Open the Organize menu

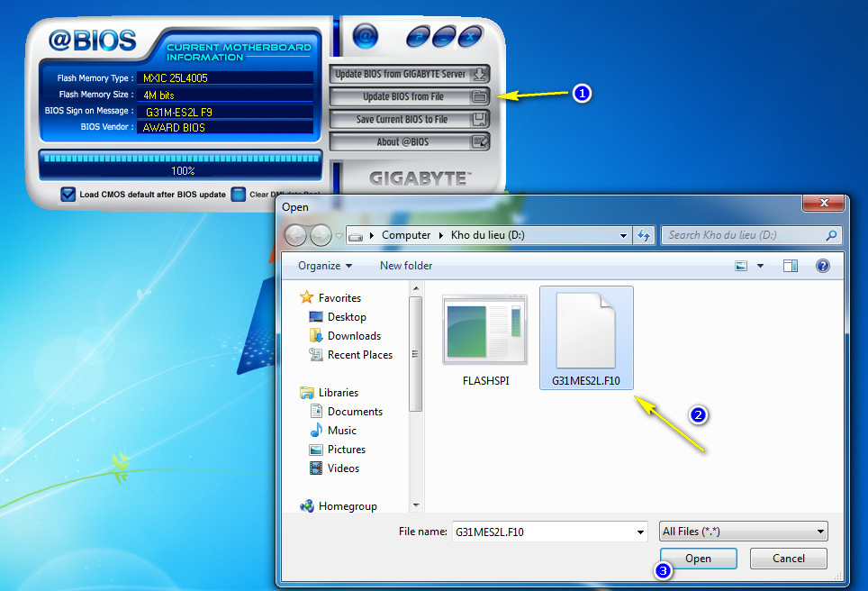pos(325,266)
